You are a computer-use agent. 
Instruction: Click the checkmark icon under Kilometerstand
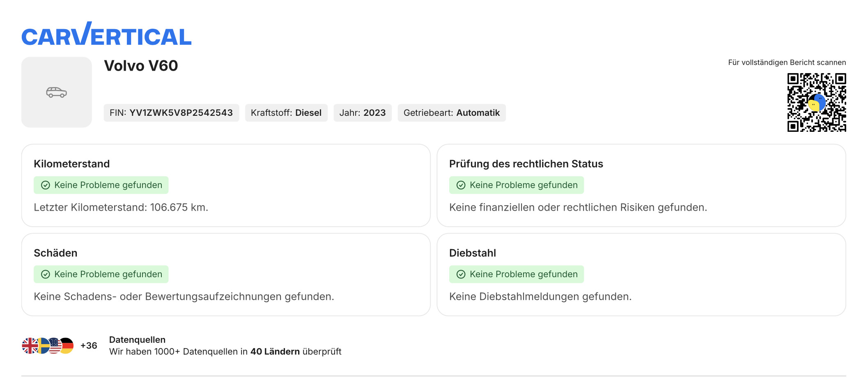[x=46, y=185]
